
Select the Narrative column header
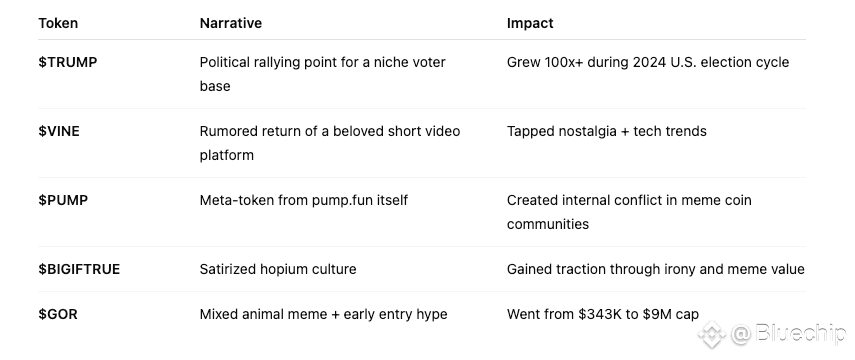[231, 23]
